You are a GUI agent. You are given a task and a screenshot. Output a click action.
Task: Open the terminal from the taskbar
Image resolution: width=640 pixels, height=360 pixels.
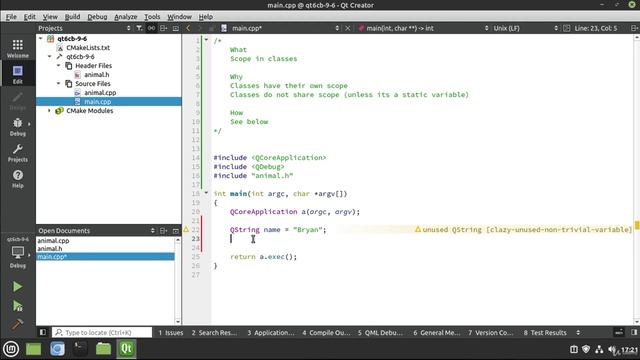(80, 349)
